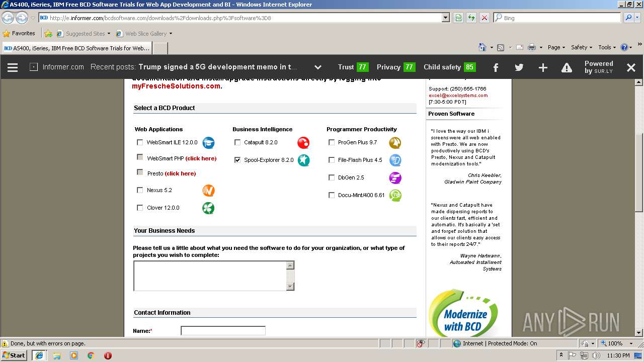This screenshot has height=362, width=644.
Task: Click the Bing search magnifier button
Action: coord(628,18)
